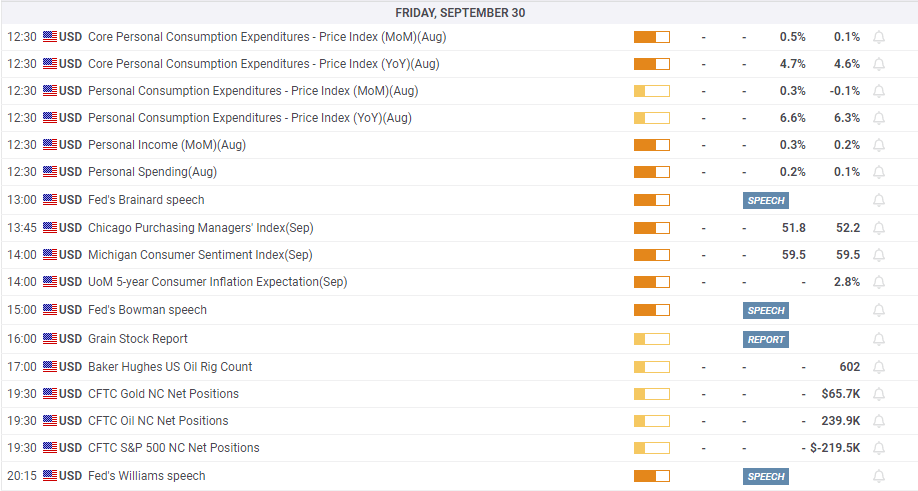The width and height of the screenshot is (918, 491).
Task: Click volatility indicator for Grain Stock Report
Action: (651, 339)
